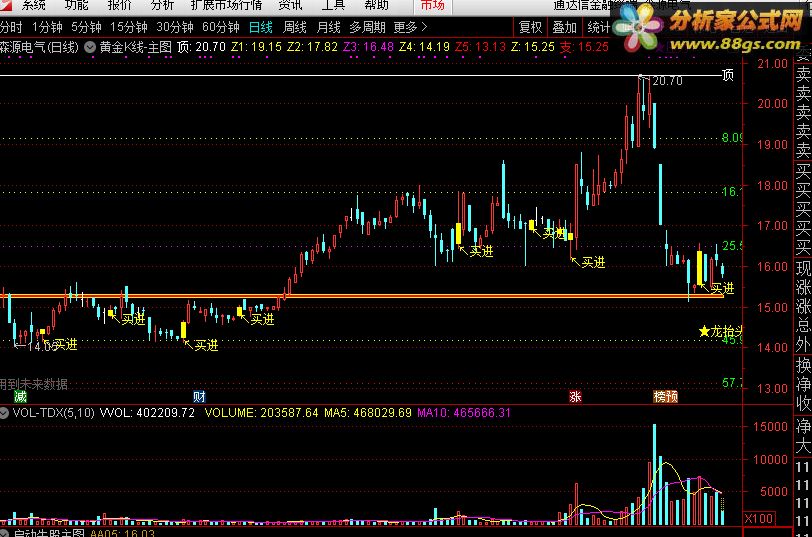Click the tallest cyan volume bar
The height and width of the screenshot is (537, 812).
click(655, 474)
